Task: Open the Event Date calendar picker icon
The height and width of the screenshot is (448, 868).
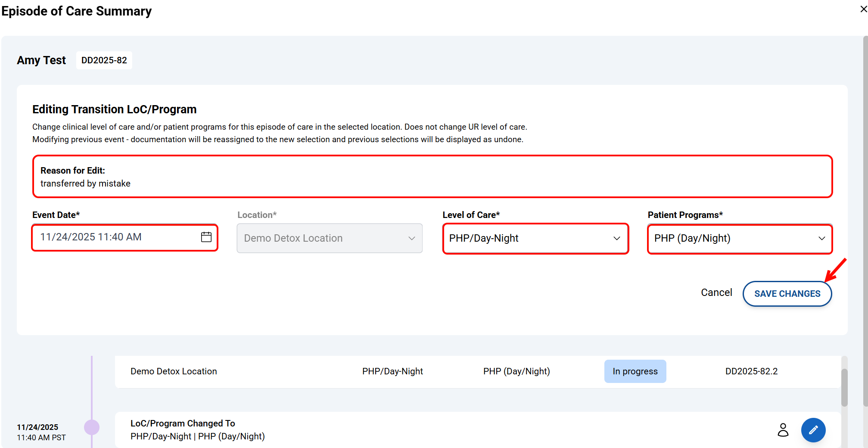Action: [x=206, y=237]
